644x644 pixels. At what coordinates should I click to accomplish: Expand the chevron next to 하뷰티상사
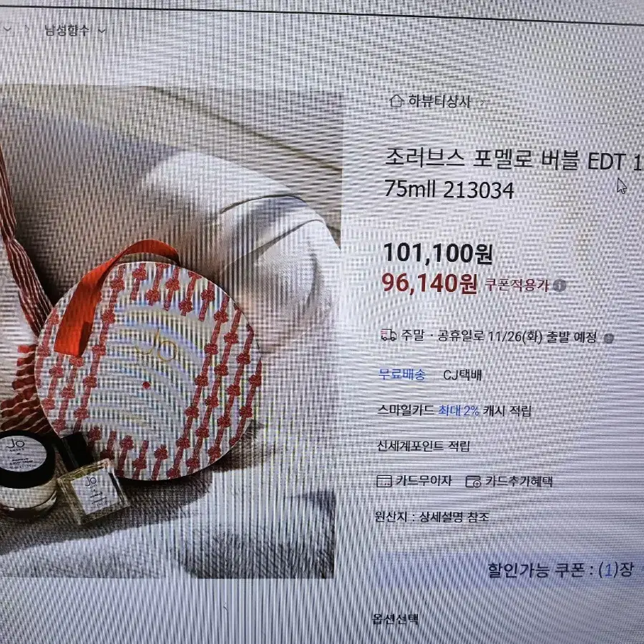coord(482,102)
